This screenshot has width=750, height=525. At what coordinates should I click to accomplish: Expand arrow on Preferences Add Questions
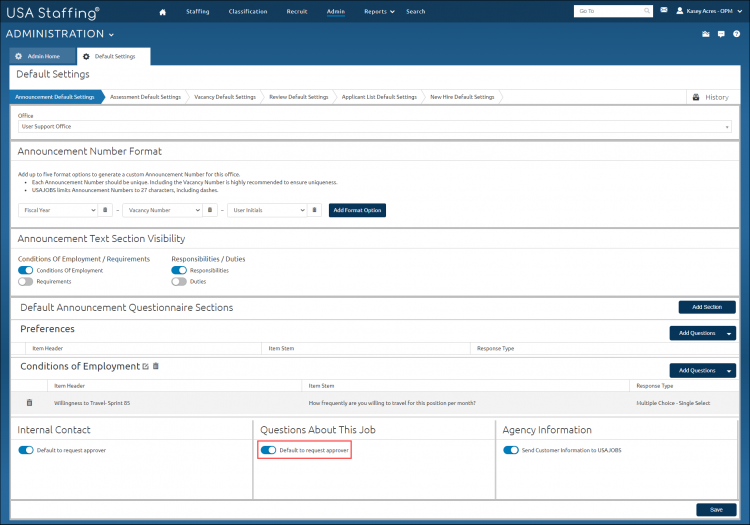[729, 333]
